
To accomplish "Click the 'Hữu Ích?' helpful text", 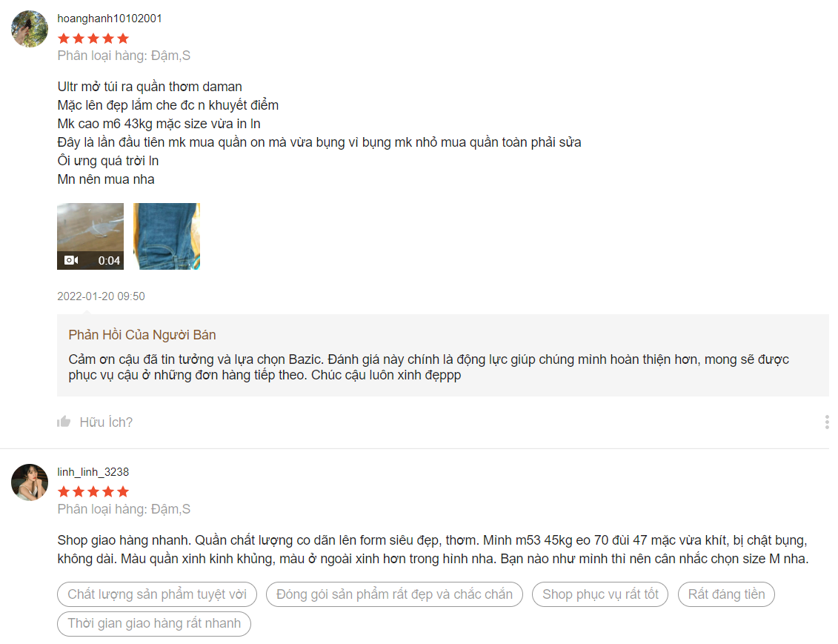I will 106,422.
